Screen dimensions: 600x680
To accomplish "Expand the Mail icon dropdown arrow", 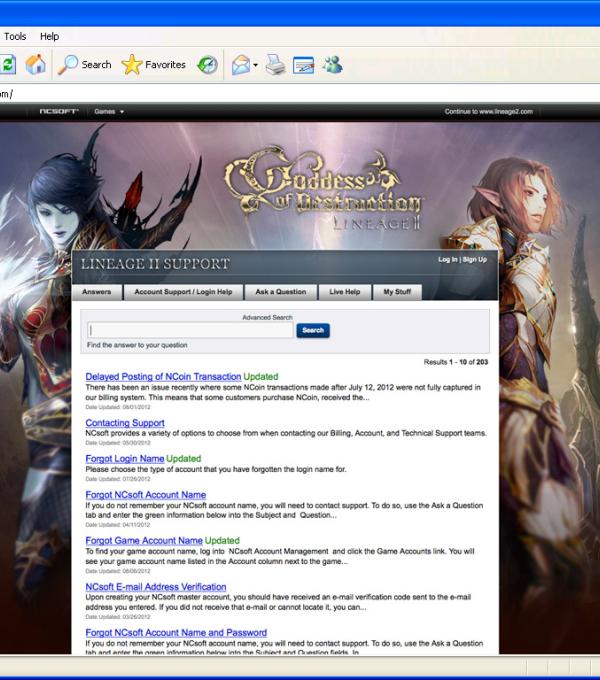I will [256, 66].
